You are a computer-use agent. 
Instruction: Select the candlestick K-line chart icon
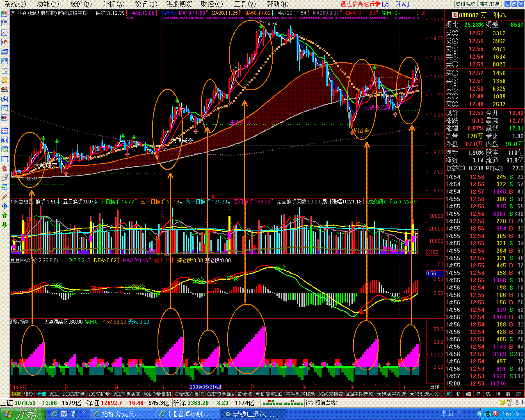[5, 42]
